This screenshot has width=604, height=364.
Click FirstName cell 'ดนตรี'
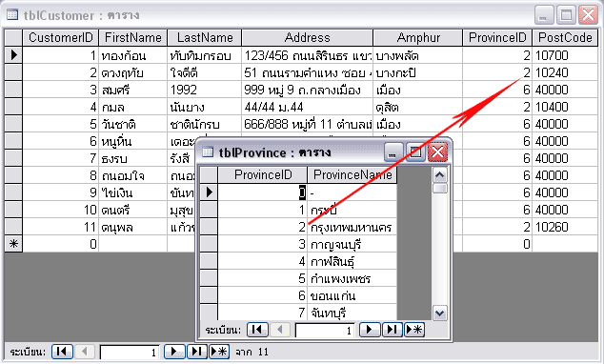coord(132,210)
